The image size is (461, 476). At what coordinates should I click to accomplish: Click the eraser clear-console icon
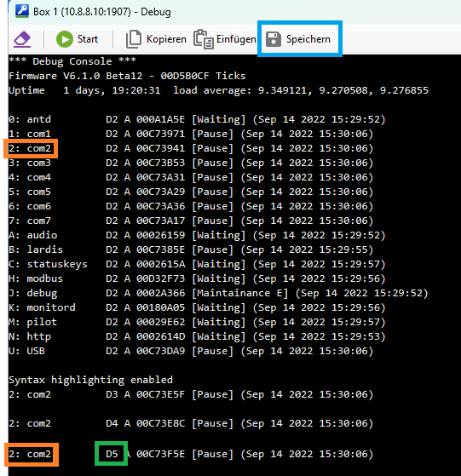point(22,39)
